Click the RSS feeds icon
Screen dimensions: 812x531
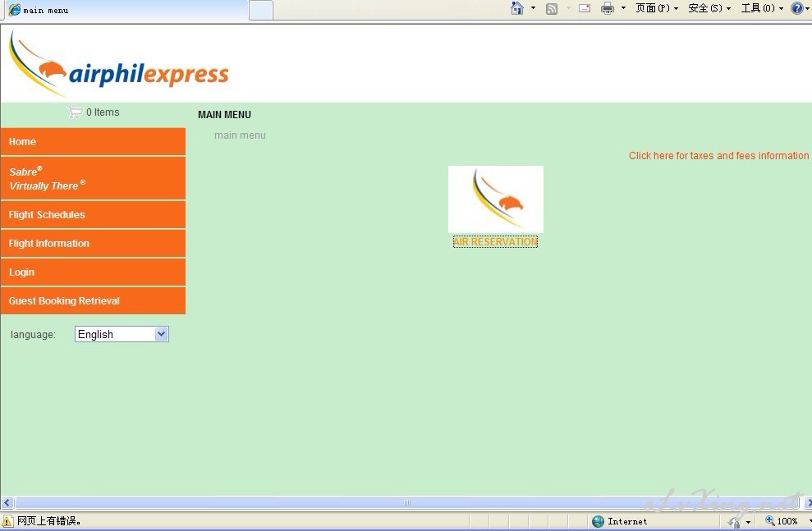(552, 9)
